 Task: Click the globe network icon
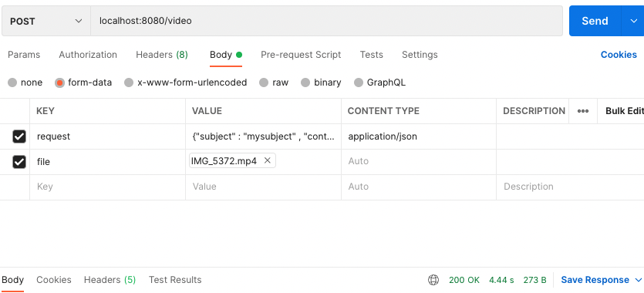[x=433, y=280]
